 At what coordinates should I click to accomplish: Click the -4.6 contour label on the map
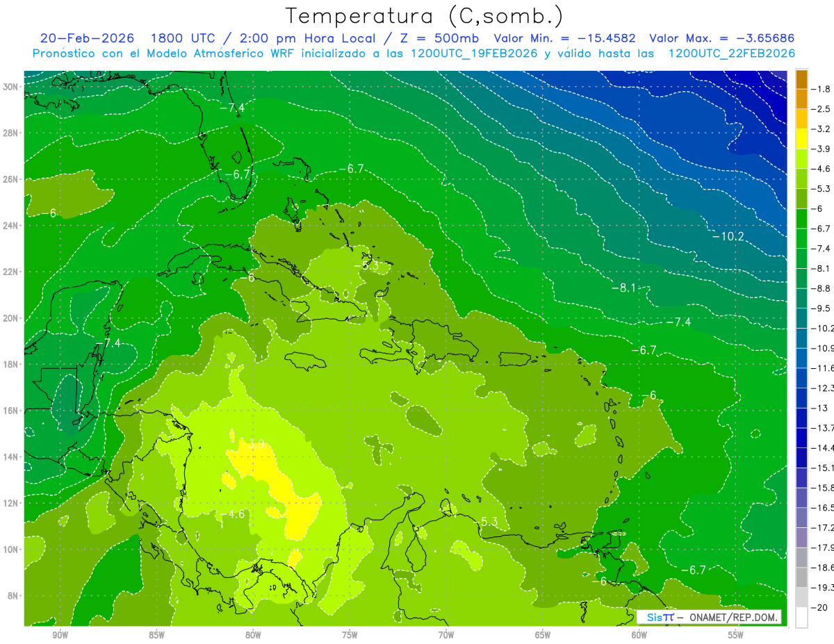pos(232,514)
